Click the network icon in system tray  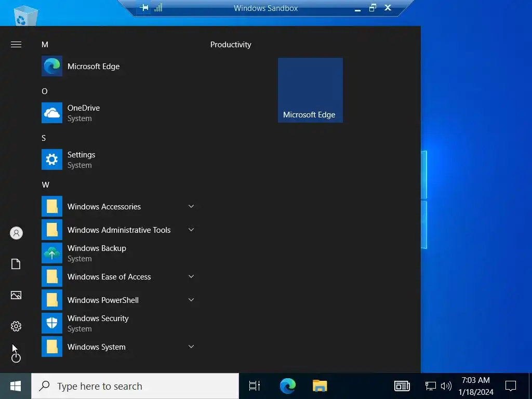431,386
